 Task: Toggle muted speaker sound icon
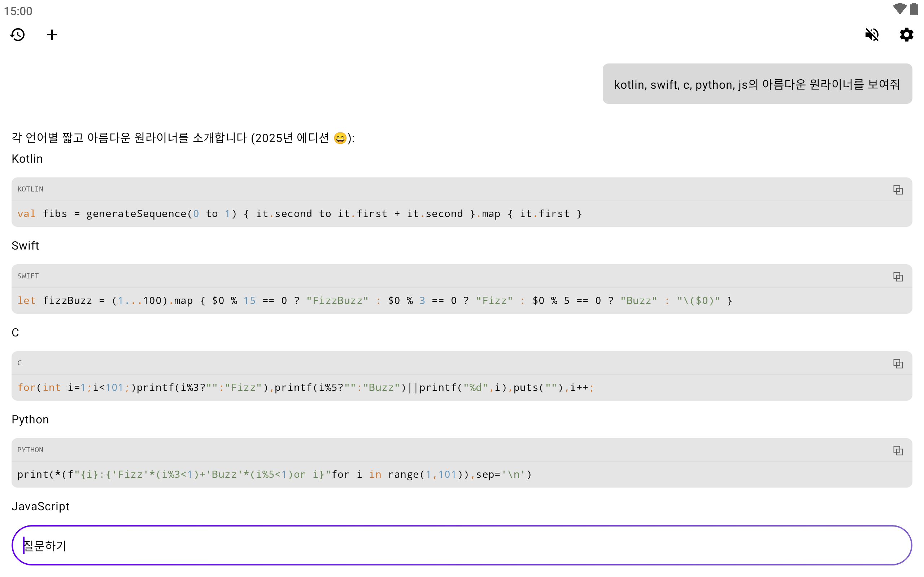872,35
